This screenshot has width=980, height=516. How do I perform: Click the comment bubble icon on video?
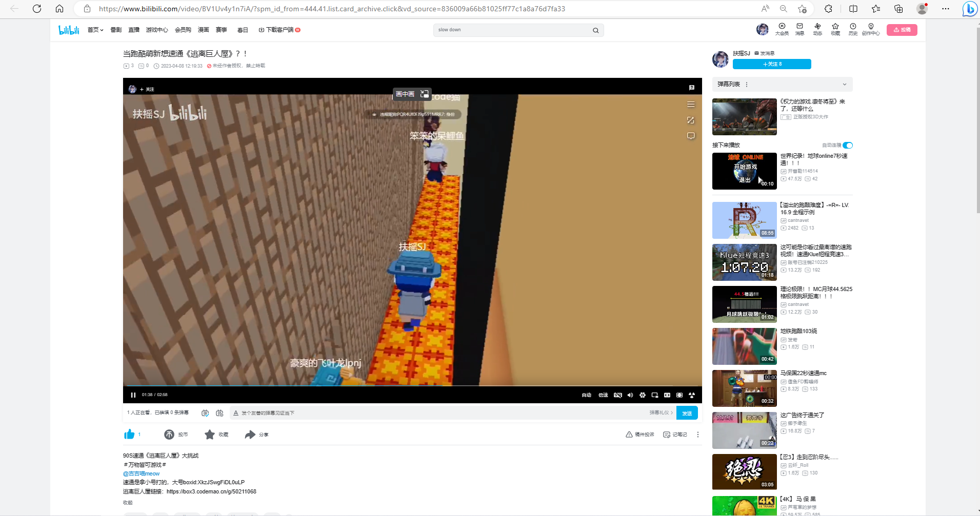point(691,136)
